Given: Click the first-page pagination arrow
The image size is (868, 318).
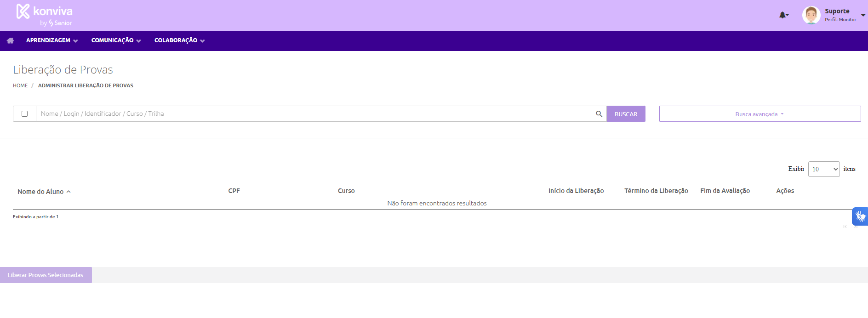Looking at the screenshot, I should [845, 227].
